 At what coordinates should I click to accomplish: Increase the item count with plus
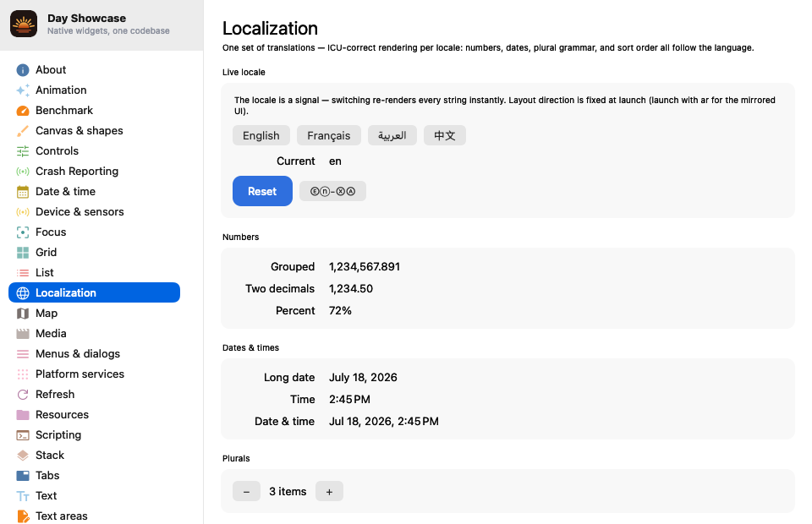(x=329, y=491)
